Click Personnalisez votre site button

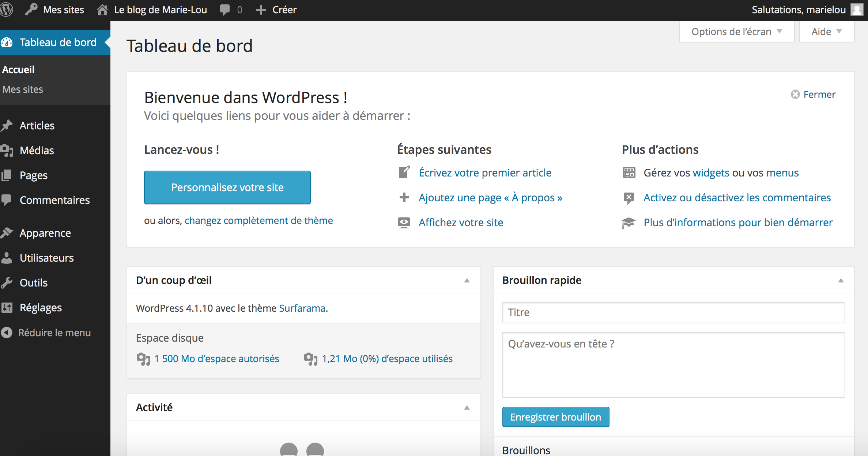(227, 187)
